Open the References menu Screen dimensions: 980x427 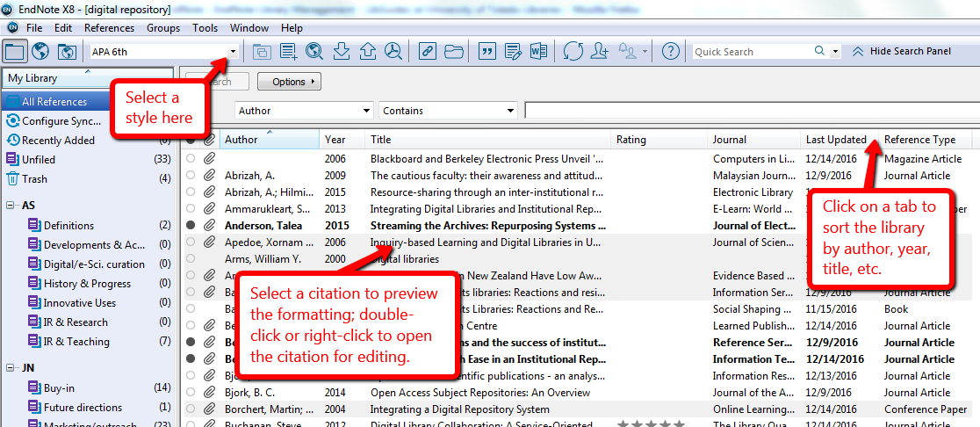coord(110,27)
